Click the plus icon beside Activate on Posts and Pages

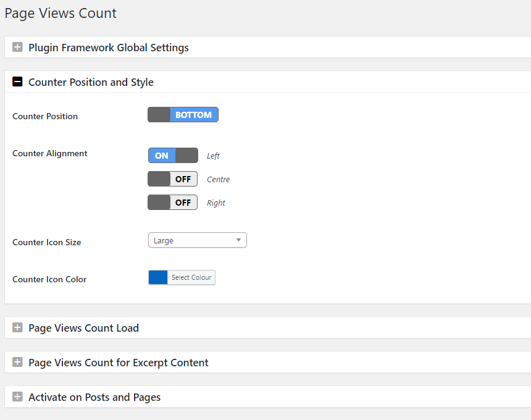[x=17, y=397]
